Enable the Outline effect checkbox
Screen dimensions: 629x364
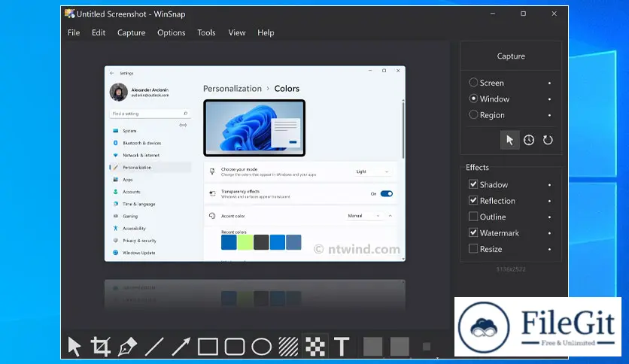tap(473, 217)
